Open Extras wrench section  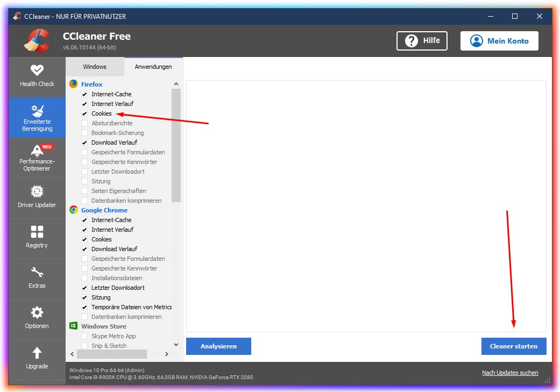coord(37,278)
